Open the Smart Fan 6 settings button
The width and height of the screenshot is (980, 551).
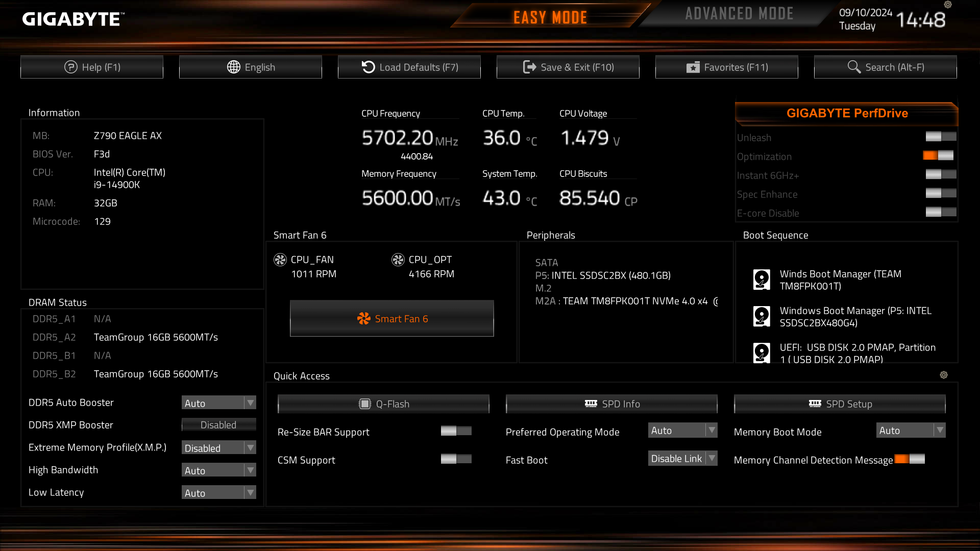391,319
